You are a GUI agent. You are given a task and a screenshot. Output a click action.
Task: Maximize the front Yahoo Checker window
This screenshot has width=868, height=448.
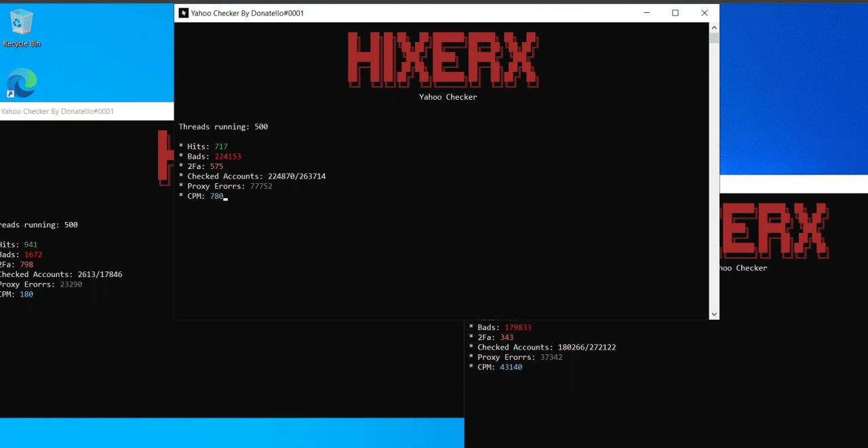pyautogui.click(x=675, y=13)
